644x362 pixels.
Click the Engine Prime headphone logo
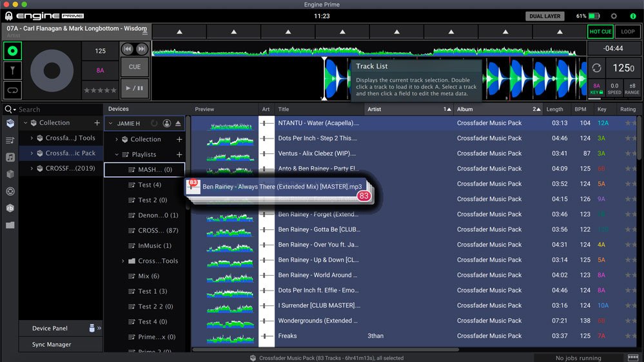(8, 16)
